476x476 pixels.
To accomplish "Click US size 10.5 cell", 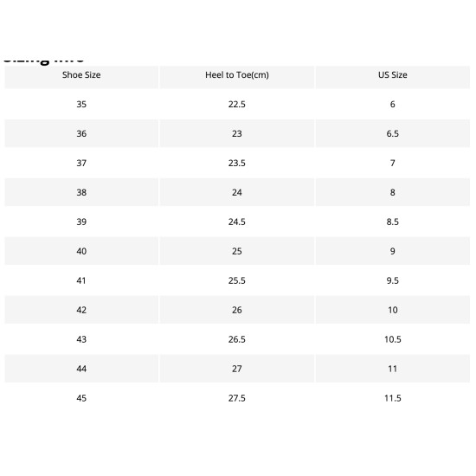I will pos(393,339).
